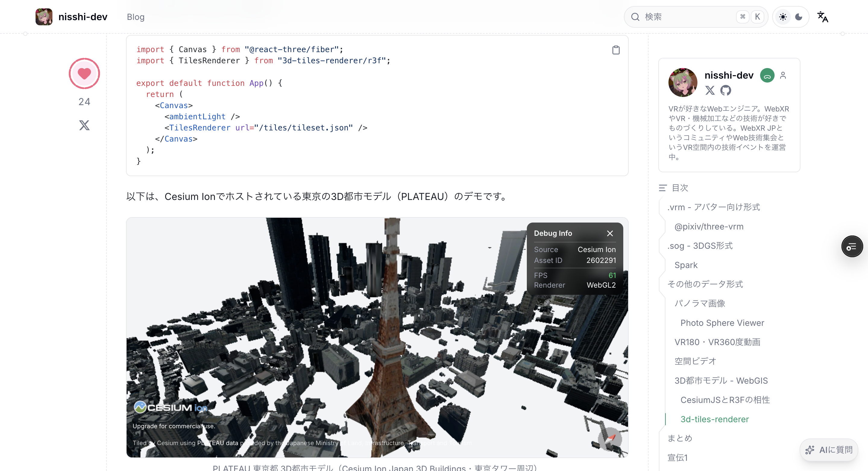This screenshot has height=471, width=868.
Task: Jump to Photo Sphere Viewer section
Action: pyautogui.click(x=722, y=323)
